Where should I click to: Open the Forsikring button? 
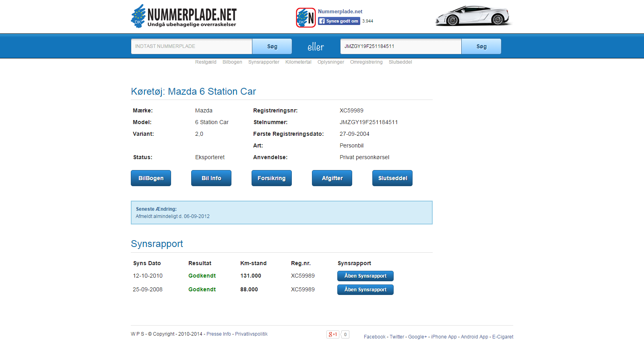click(272, 178)
